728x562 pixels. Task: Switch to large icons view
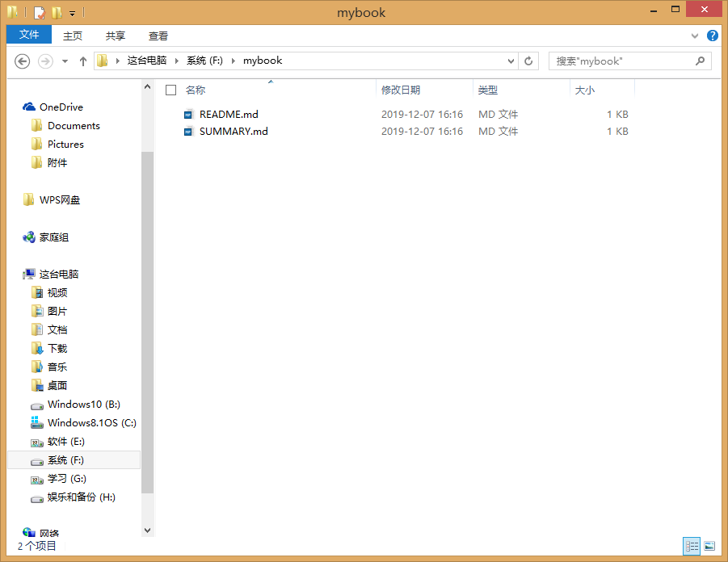point(709,546)
